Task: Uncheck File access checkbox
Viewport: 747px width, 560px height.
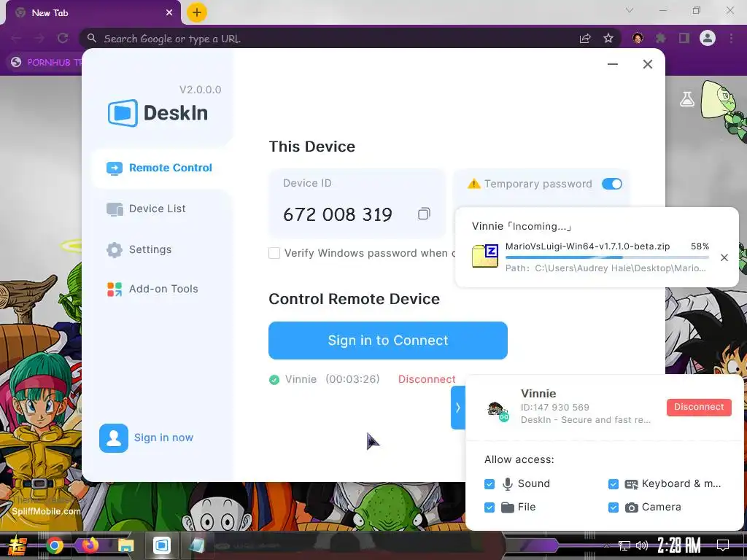Action: 489,507
